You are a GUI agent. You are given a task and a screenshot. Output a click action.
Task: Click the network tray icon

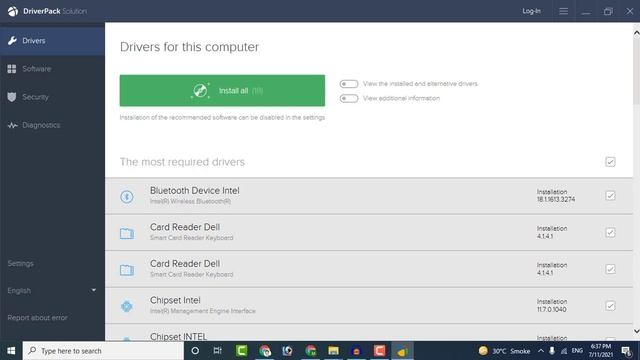[x=564, y=351]
